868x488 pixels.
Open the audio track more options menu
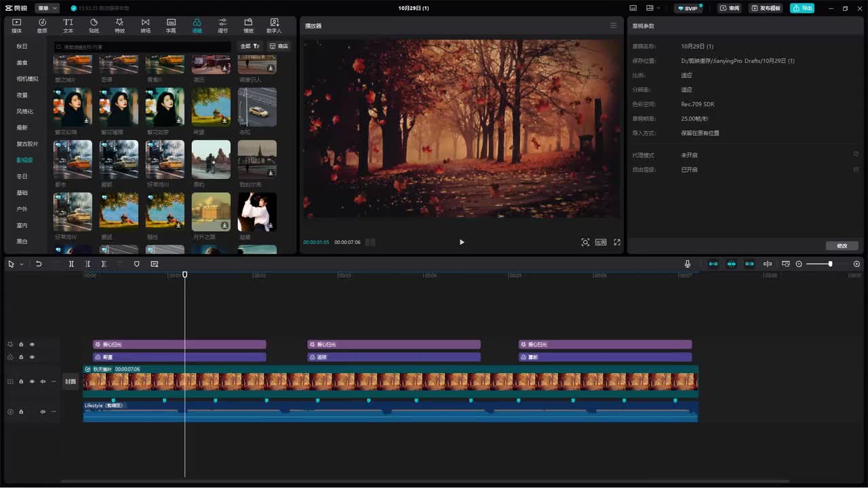pos(54,411)
